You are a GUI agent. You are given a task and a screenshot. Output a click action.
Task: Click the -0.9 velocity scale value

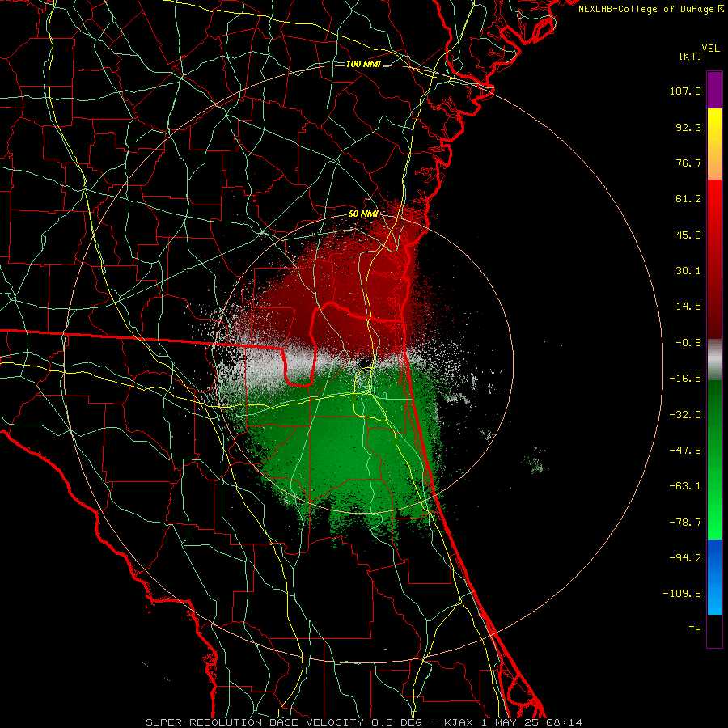coord(688,343)
